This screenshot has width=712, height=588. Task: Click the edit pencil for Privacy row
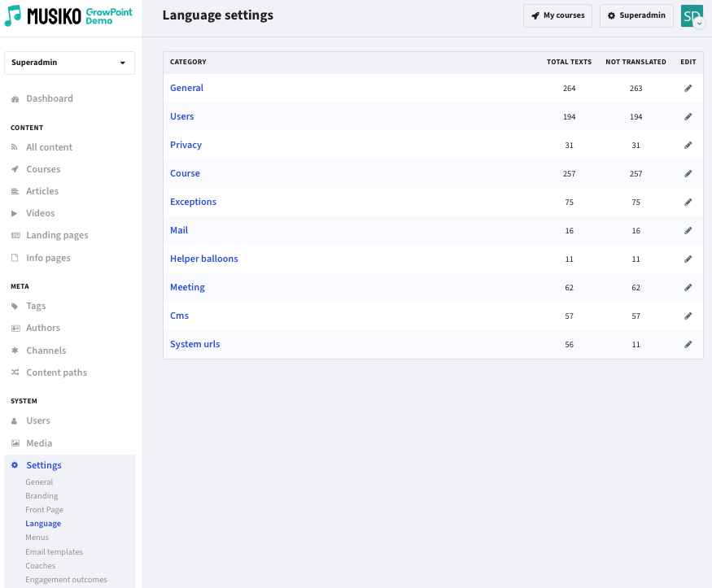[688, 146]
